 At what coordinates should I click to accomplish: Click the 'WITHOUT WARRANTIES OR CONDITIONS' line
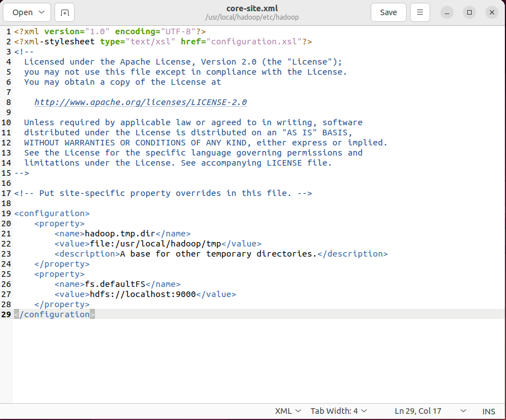[x=206, y=143]
